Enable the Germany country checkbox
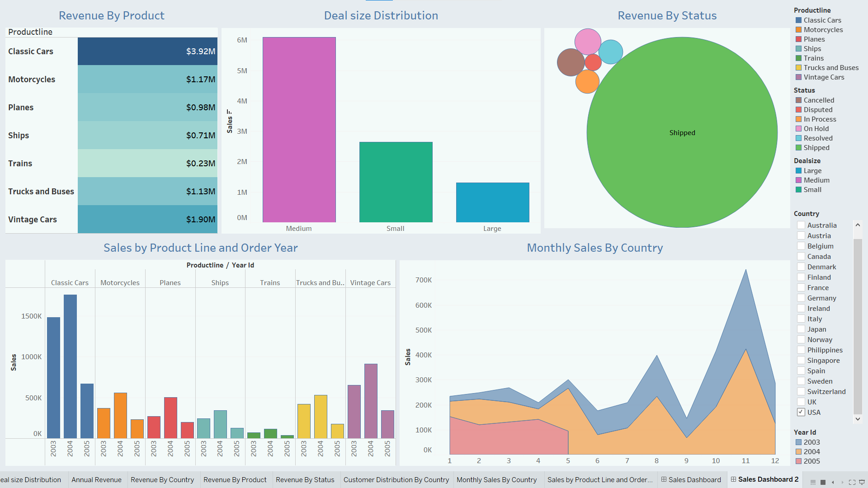 click(x=801, y=298)
